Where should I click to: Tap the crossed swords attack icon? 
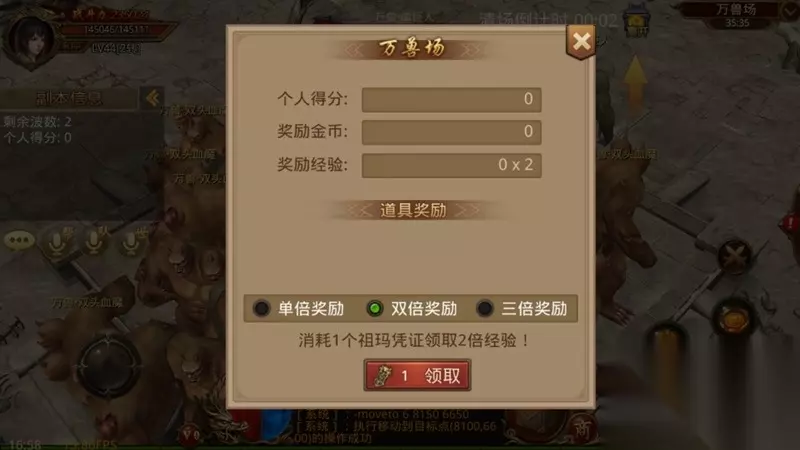click(734, 257)
